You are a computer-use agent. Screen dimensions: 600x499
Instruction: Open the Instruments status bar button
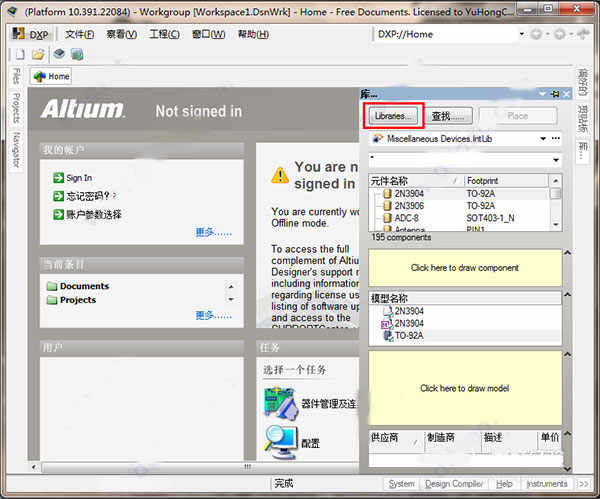(x=547, y=484)
